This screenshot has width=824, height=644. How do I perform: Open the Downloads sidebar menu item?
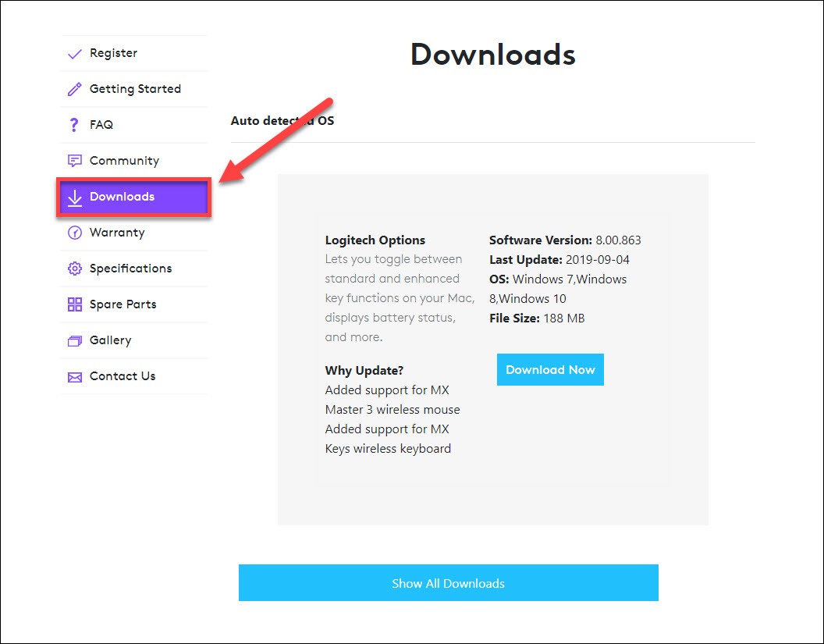coord(122,197)
